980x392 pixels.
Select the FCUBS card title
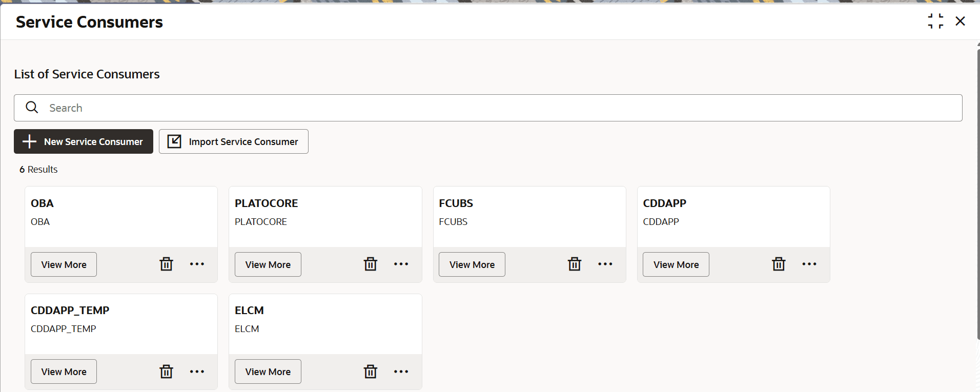(x=456, y=203)
